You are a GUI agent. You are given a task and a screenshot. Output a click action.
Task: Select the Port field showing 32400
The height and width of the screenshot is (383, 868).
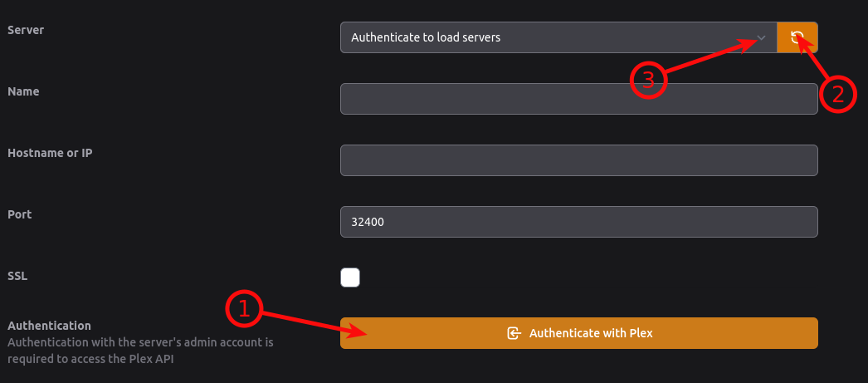579,222
